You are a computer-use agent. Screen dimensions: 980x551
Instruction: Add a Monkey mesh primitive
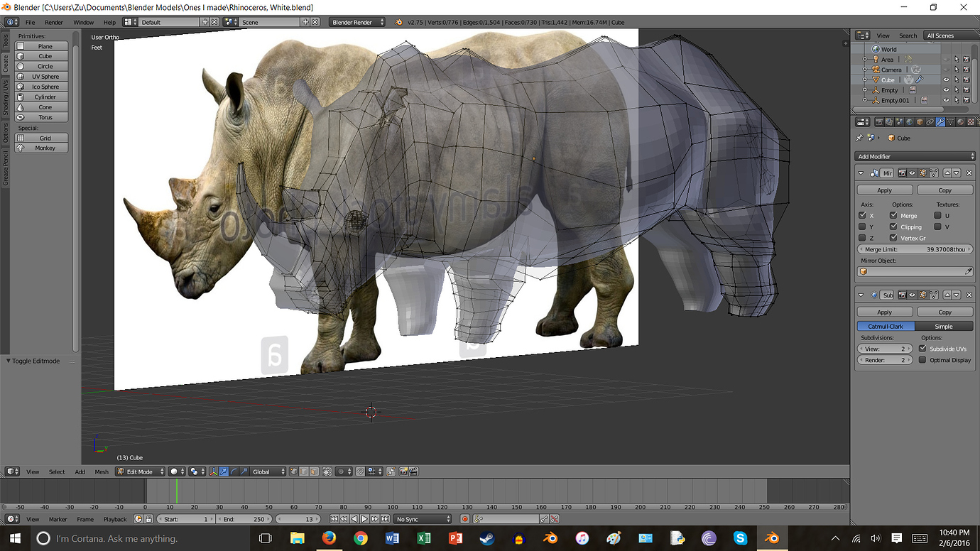click(42, 148)
